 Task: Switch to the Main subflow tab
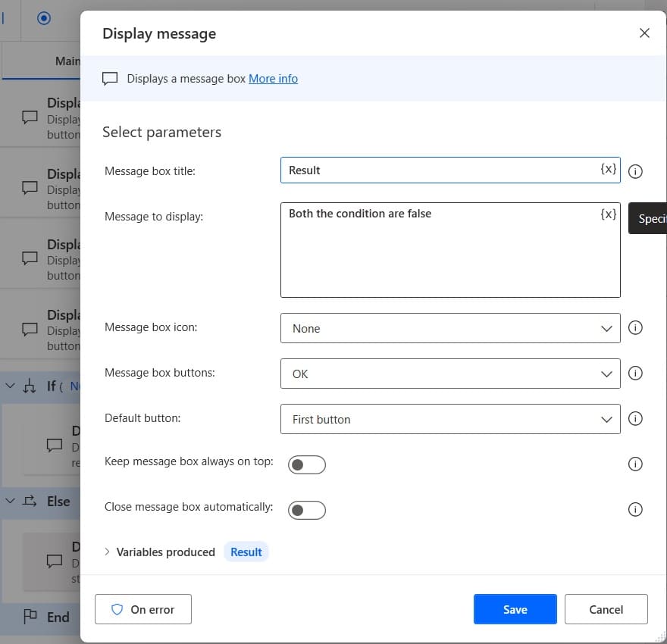point(41,61)
